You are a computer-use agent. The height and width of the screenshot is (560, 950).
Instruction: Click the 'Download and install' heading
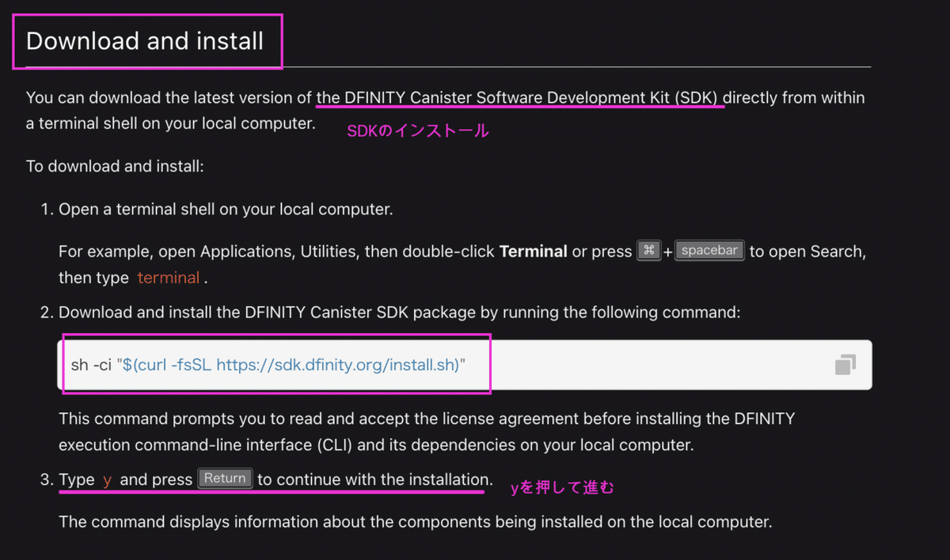[145, 40]
